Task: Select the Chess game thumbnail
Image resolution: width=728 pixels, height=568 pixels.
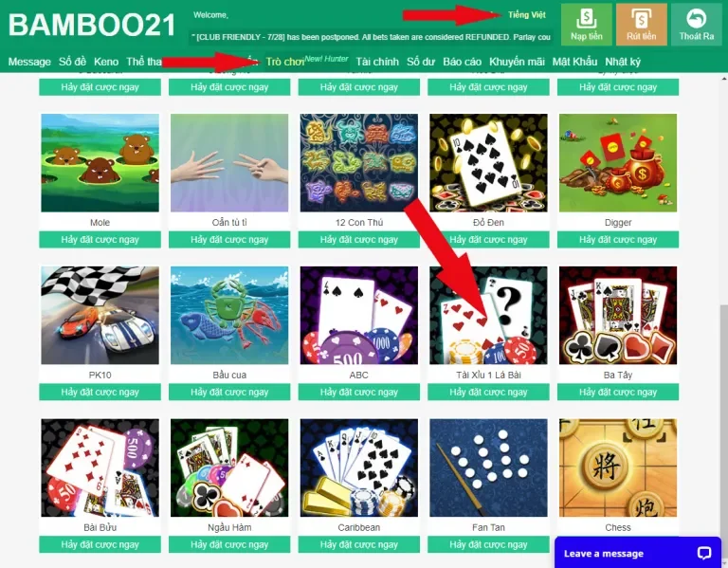Action: coord(618,467)
